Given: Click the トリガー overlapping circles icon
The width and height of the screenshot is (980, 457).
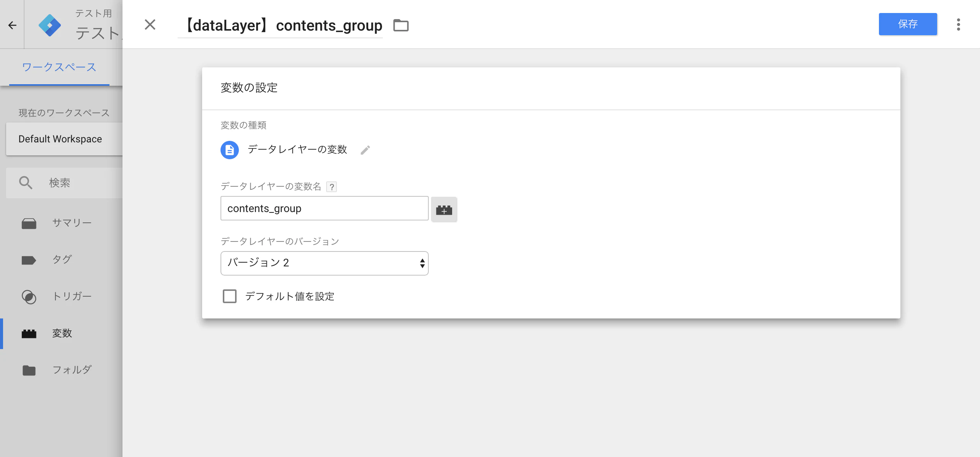Looking at the screenshot, I should pos(29,297).
